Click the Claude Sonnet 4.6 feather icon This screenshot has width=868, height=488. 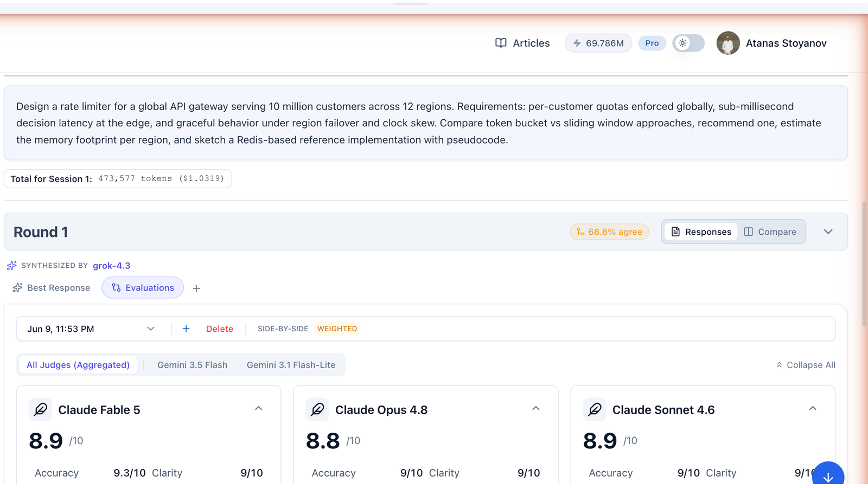(595, 409)
